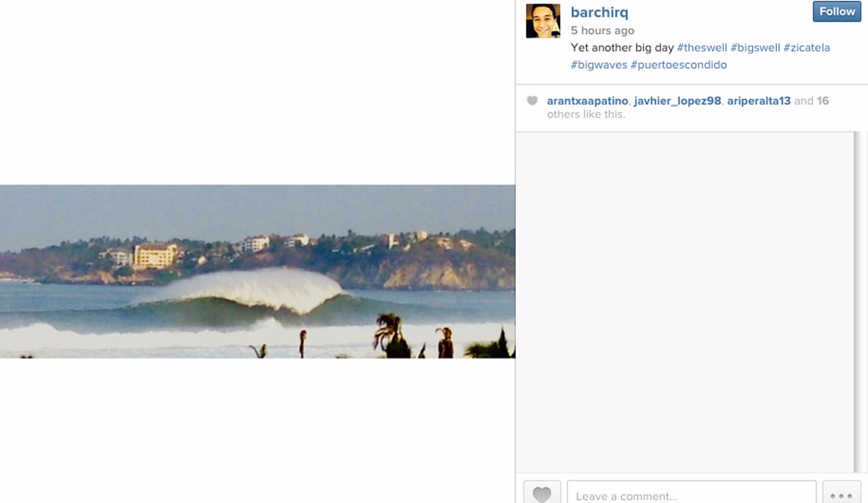Click the small heart icon beside likers list
Screen dimensions: 868x503
532,101
